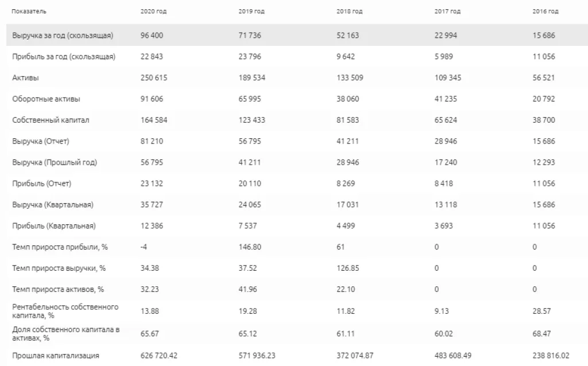Viewport: 588px width, 366px height.
Task: Click the "Активы" row label
Action: point(25,77)
